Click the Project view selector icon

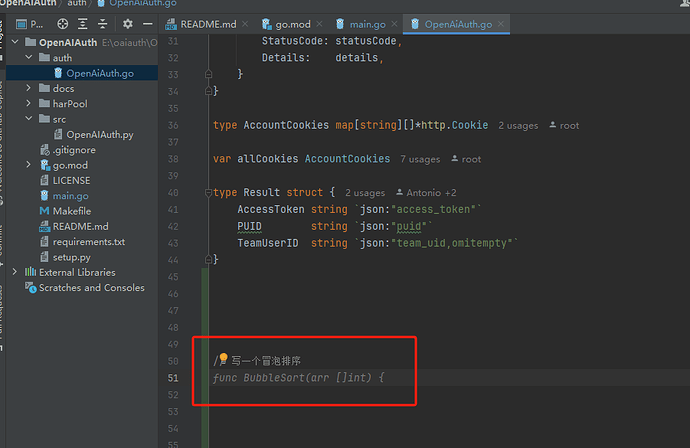coord(22,24)
